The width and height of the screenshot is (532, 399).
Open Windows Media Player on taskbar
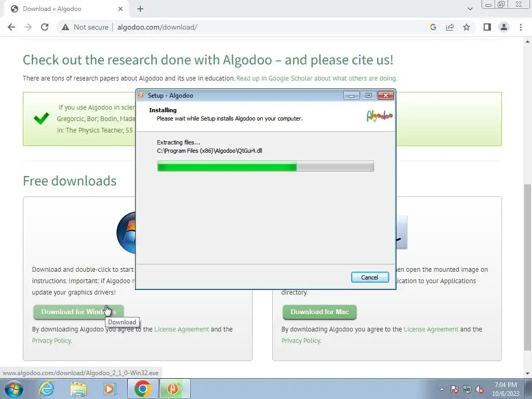pos(110,389)
